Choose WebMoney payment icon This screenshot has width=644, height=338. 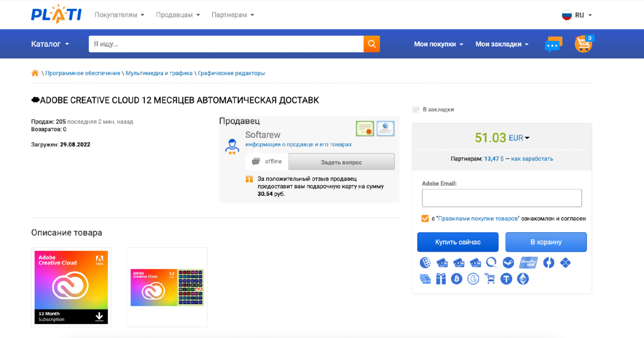pyautogui.click(x=425, y=262)
